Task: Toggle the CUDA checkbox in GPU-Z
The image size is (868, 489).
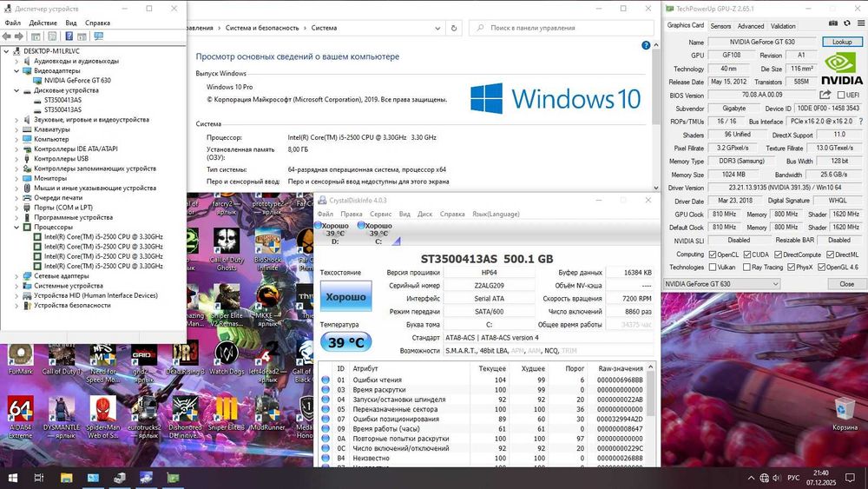Action: click(x=746, y=254)
